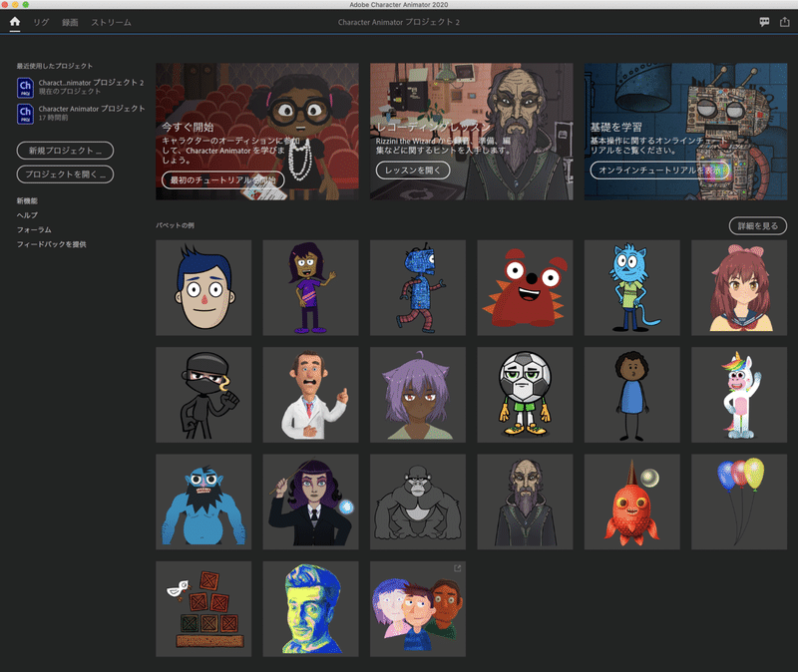
Task: Open the robot 基礎を学習 banner image
Action: point(685,132)
